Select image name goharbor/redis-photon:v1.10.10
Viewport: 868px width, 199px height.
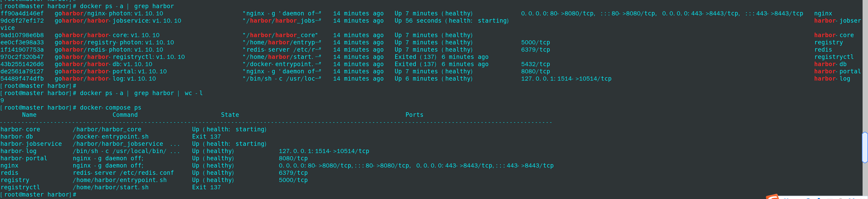109,50
